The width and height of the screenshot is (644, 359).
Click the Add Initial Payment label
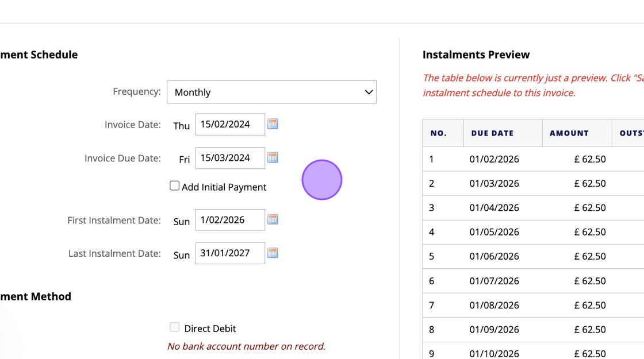coord(224,187)
